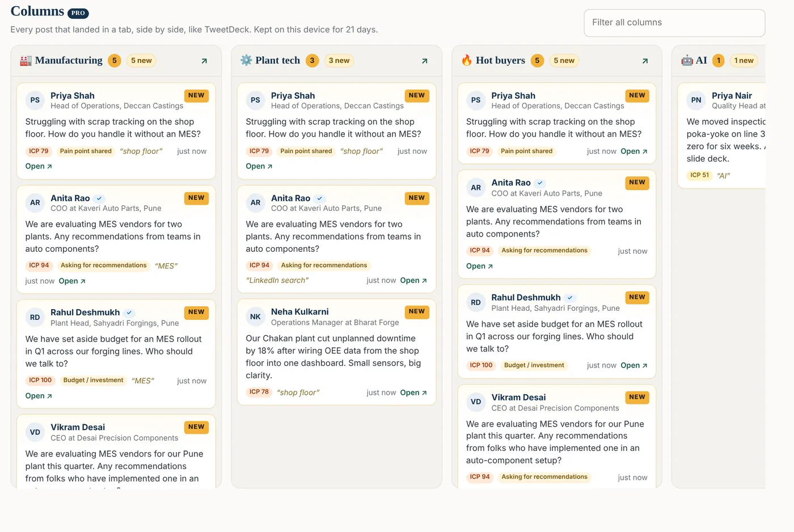Open Priya Shah's post in Plant tech
The height and width of the screenshot is (532, 794).
point(259,166)
